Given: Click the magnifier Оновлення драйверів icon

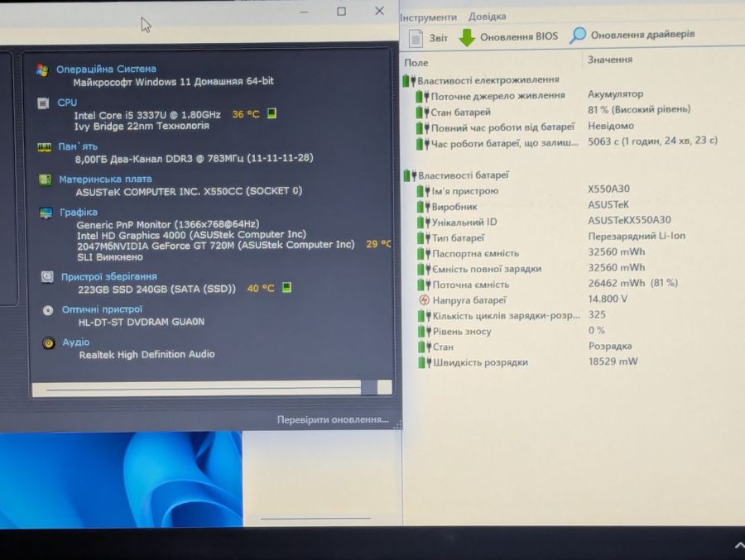Looking at the screenshot, I should (577, 35).
